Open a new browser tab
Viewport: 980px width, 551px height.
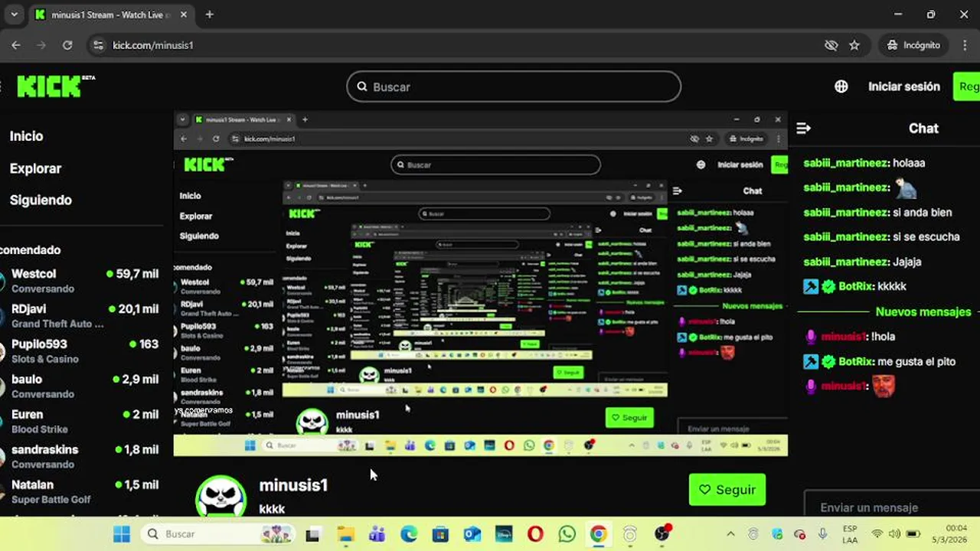coord(210,15)
